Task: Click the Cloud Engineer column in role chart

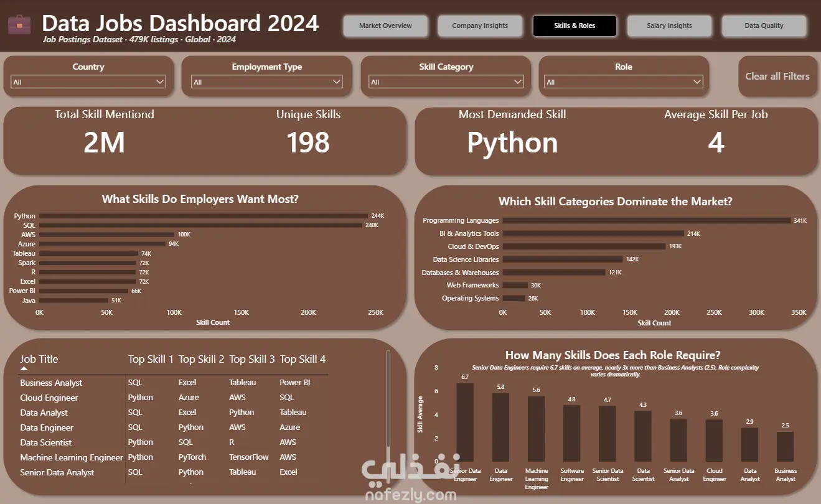Action: [714, 441]
